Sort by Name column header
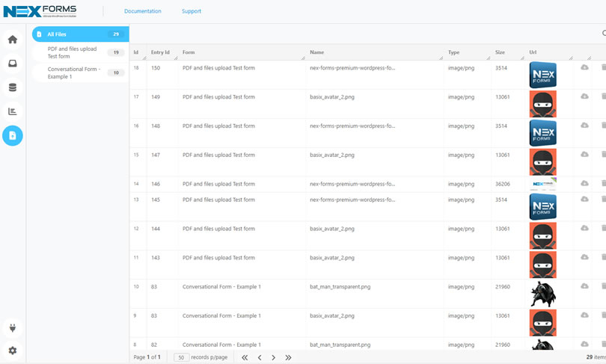Image resolution: width=606 pixels, height=364 pixels. [317, 52]
